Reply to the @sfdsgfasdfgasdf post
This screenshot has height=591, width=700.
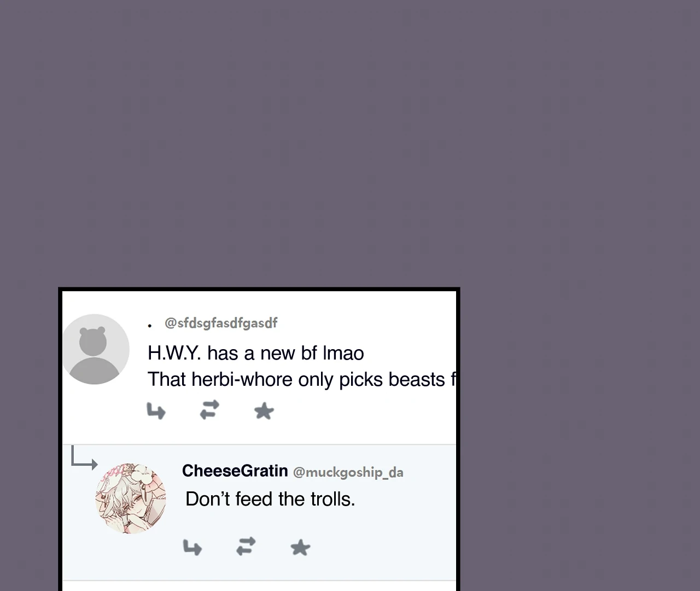pos(156,411)
